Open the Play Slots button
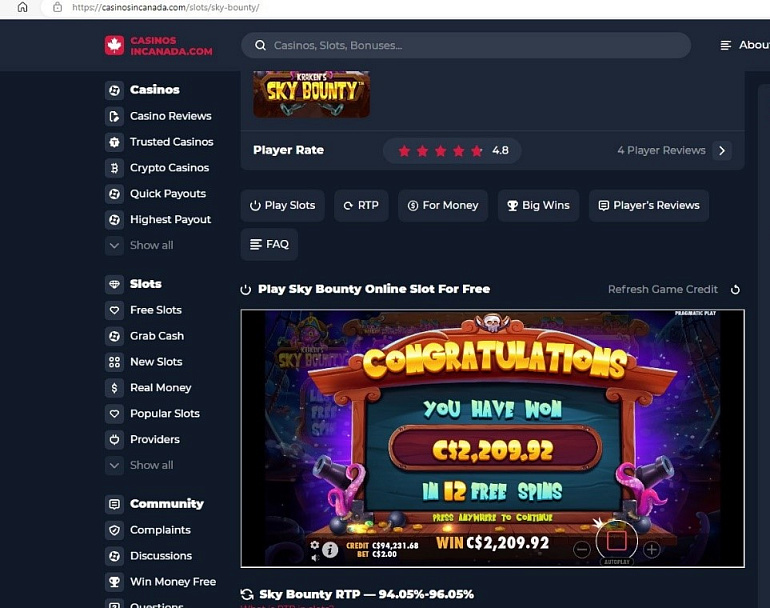The height and width of the screenshot is (608, 770). pyautogui.click(x=282, y=205)
